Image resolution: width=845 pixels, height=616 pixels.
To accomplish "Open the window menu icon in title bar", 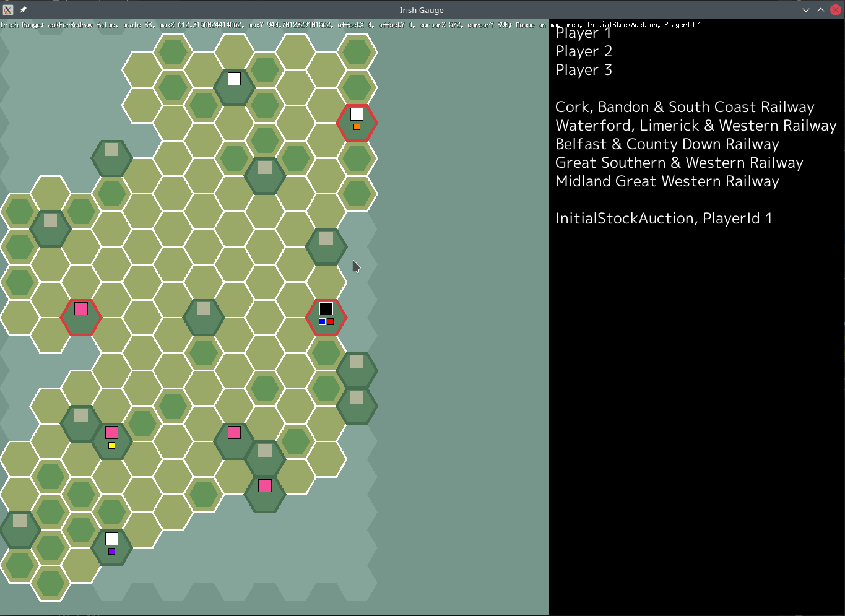I will point(8,10).
